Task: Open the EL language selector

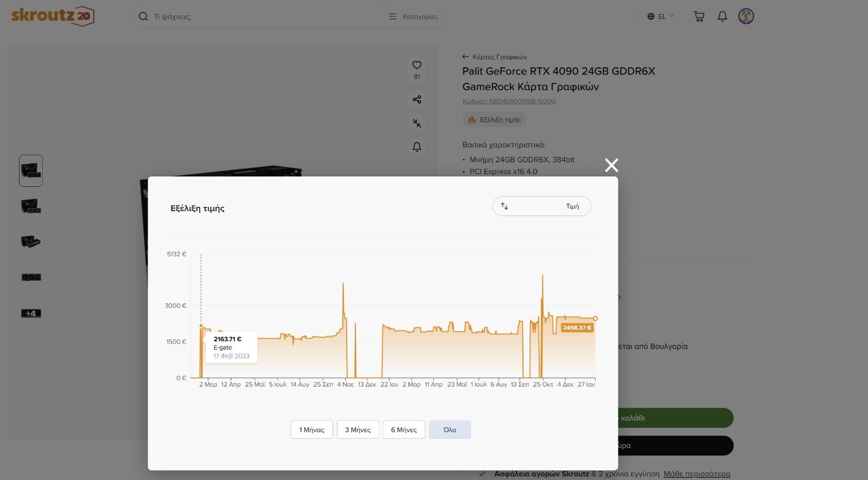Action: pyautogui.click(x=661, y=16)
